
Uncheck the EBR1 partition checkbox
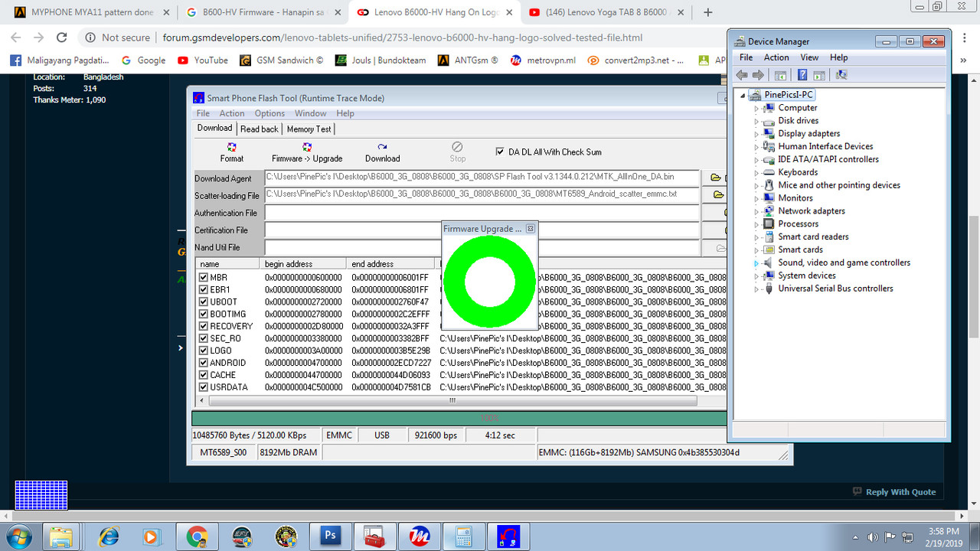[x=204, y=289]
